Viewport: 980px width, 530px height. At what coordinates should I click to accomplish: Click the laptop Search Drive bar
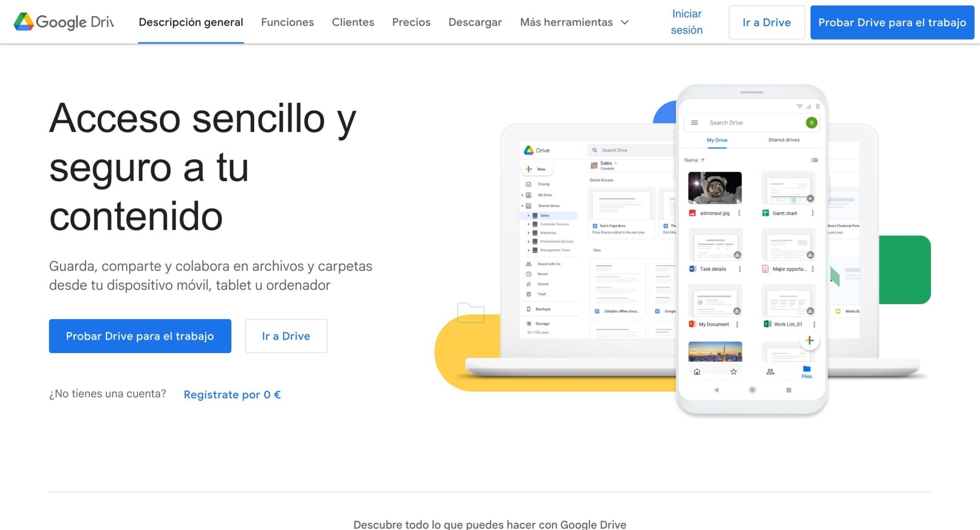632,150
